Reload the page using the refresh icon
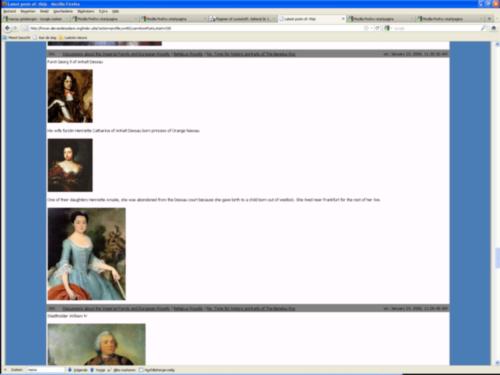 [x=377, y=28]
